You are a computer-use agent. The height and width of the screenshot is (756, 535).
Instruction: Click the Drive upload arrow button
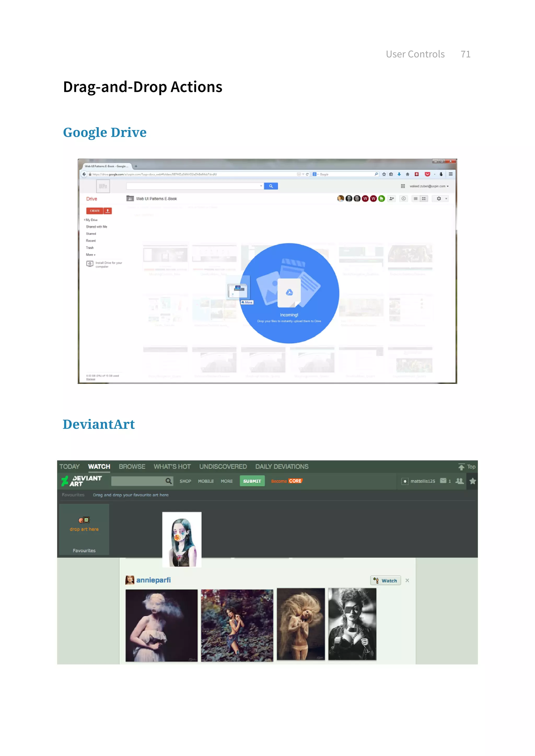point(107,211)
